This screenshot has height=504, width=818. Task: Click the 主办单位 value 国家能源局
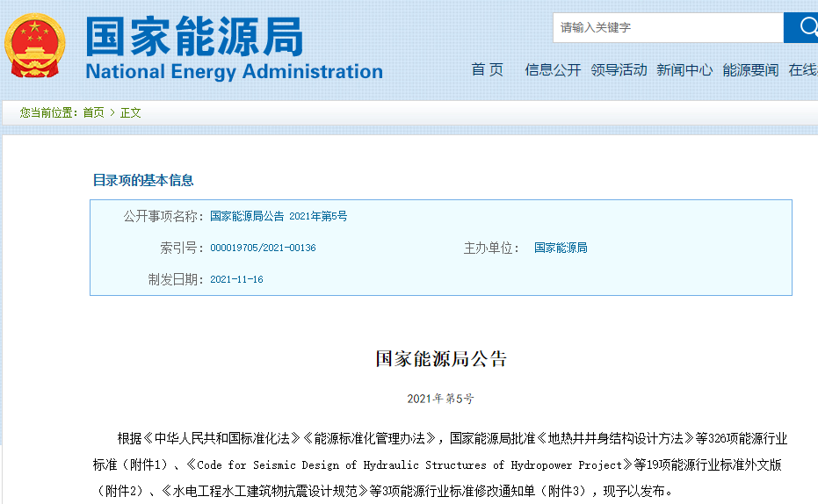tap(561, 248)
